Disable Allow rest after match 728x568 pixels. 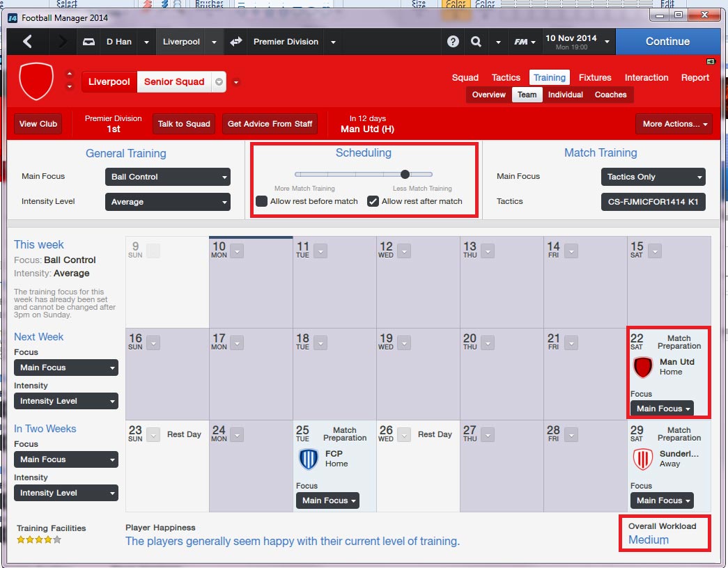coord(373,201)
